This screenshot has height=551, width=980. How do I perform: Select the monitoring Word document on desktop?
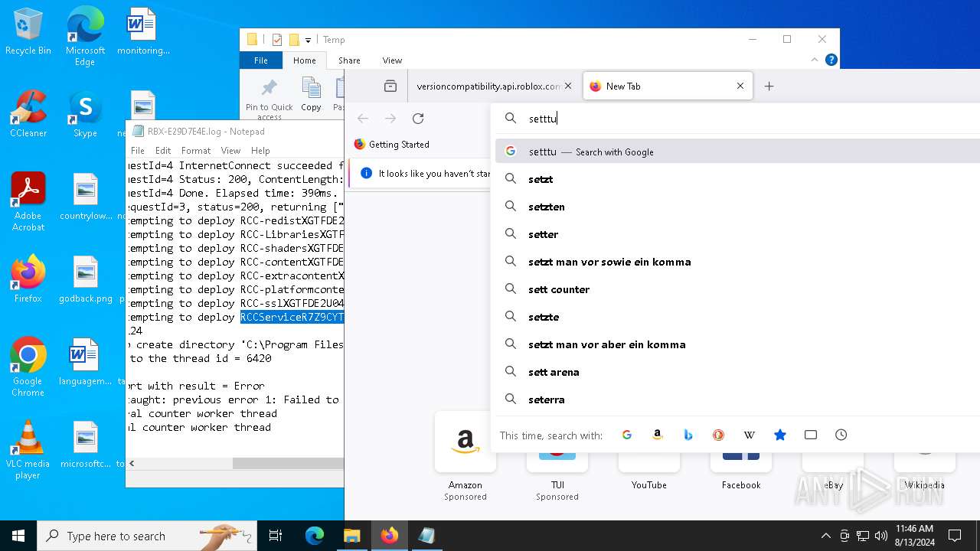click(x=142, y=32)
